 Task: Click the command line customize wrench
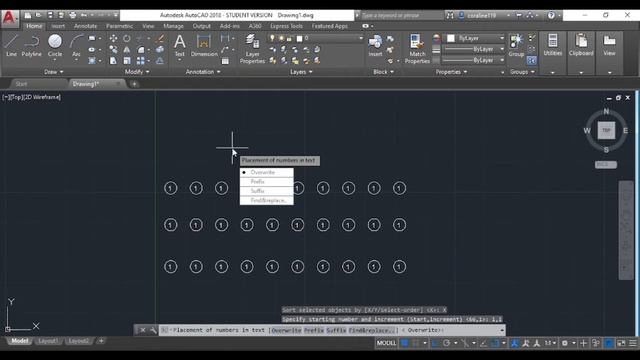click(x=153, y=330)
